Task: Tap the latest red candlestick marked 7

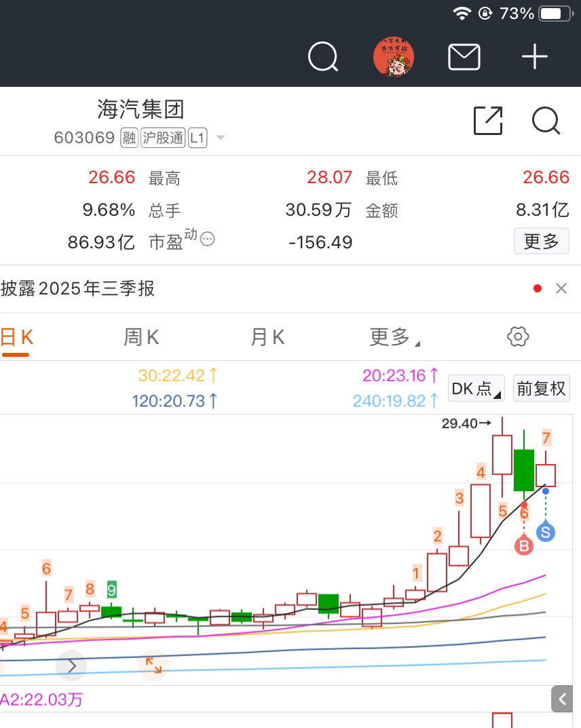Action: coord(546,475)
